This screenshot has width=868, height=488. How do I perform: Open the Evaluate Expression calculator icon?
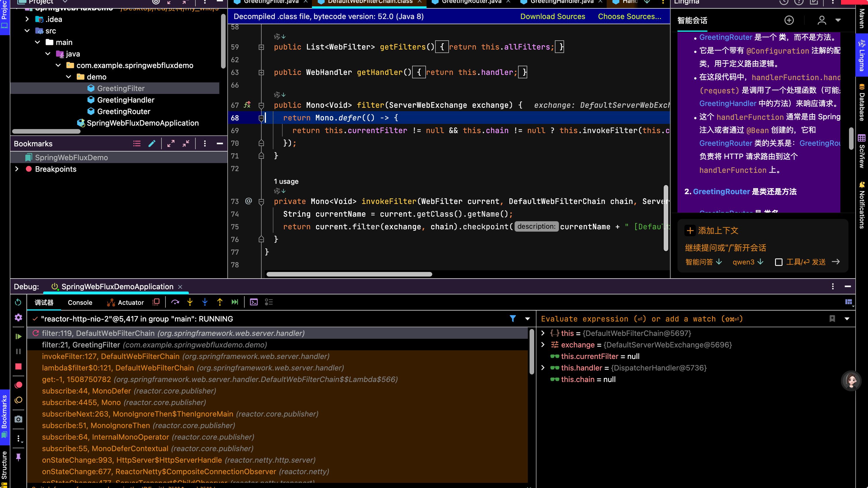point(254,302)
